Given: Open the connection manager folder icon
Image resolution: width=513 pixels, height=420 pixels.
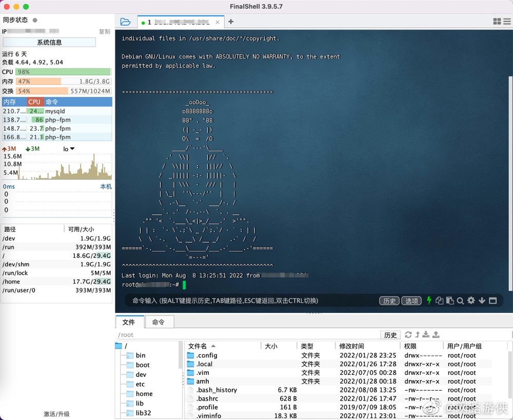Looking at the screenshot, I should [125, 22].
